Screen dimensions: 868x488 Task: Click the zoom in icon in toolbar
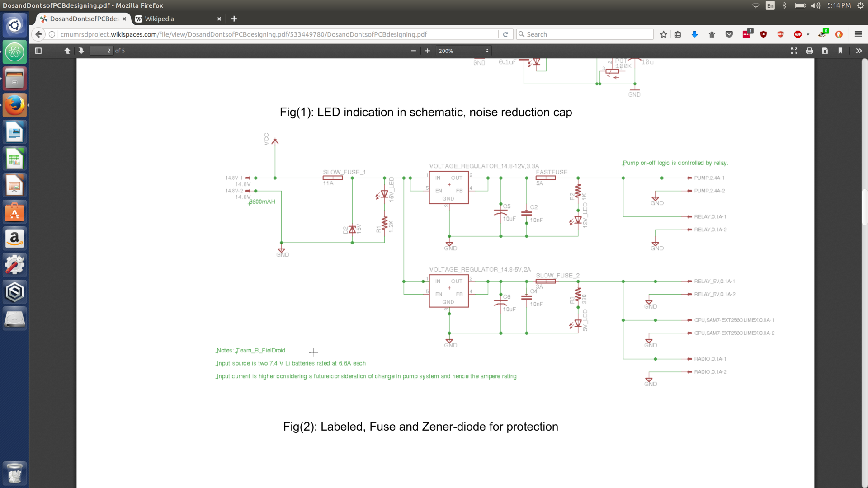[x=427, y=51]
